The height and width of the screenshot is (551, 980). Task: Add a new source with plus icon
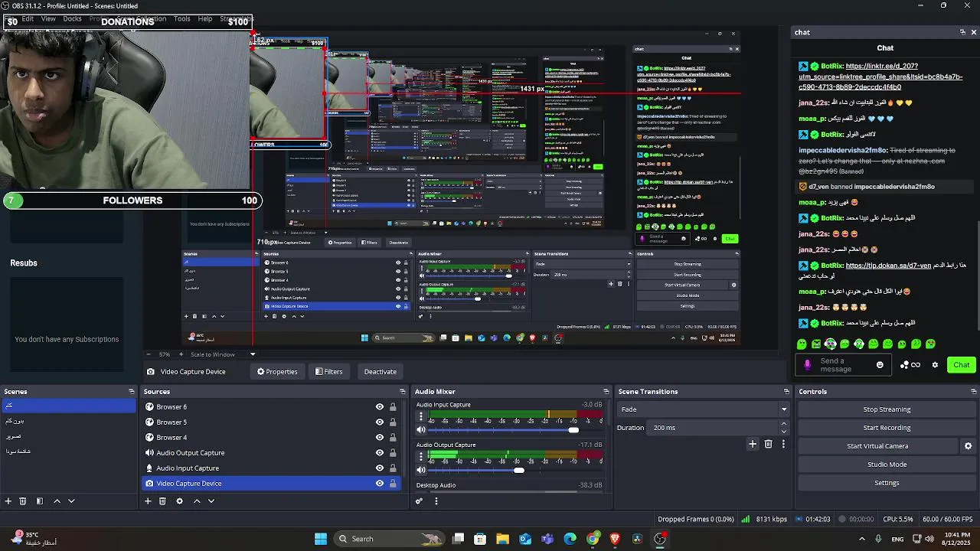point(148,501)
